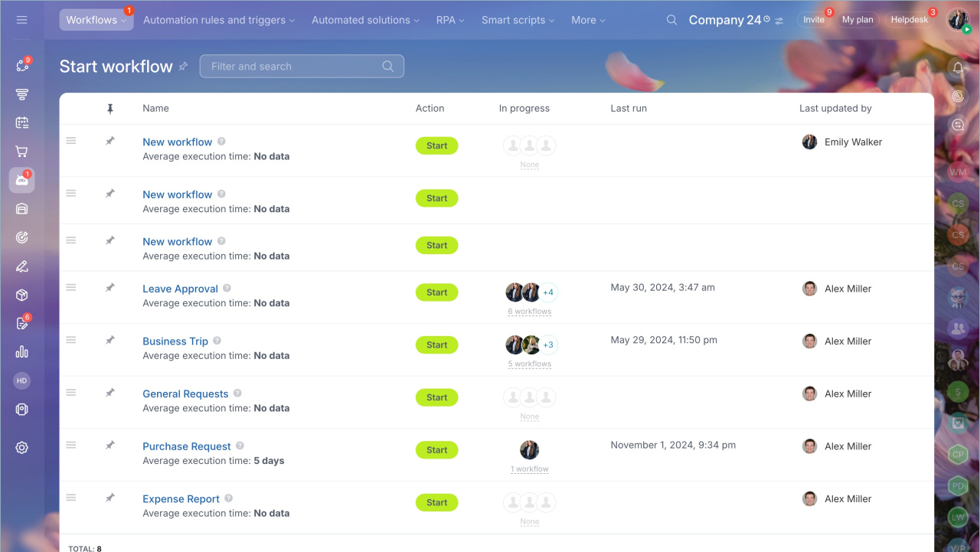Toggle pin for Purchase Request workflow
This screenshot has height=552, width=980.
tap(110, 445)
